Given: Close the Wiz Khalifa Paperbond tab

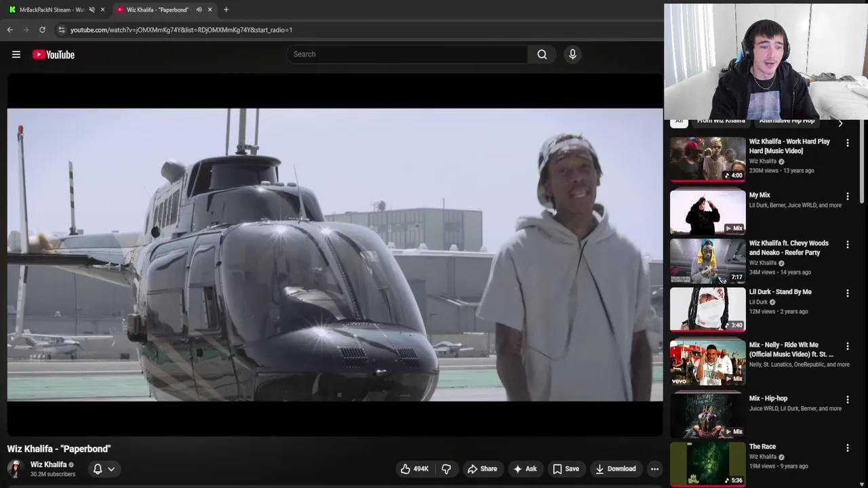Looking at the screenshot, I should (x=210, y=9).
